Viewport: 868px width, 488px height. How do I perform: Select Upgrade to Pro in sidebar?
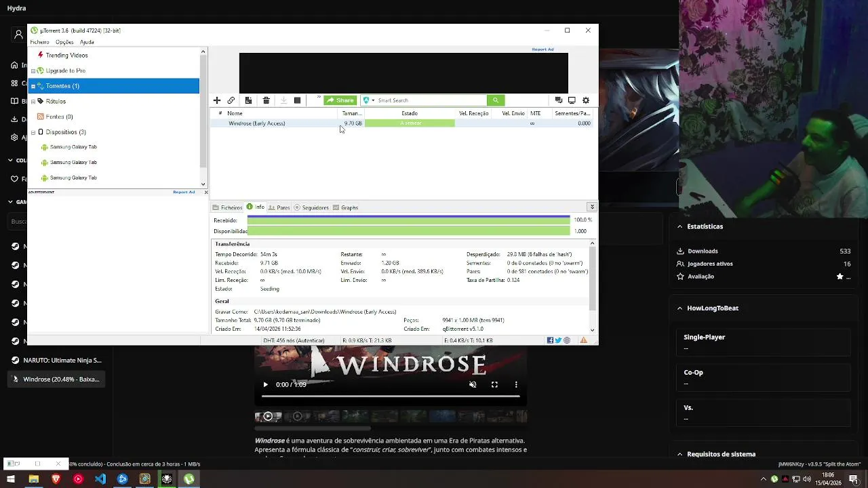click(65, 70)
